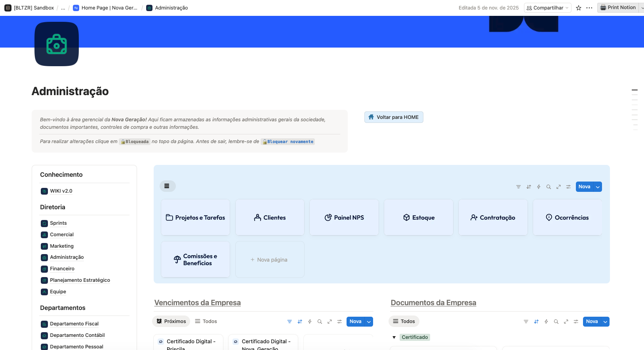Image resolution: width=644 pixels, height=350 pixels.
Task: Switch to the Próximos tab
Action: (171, 321)
